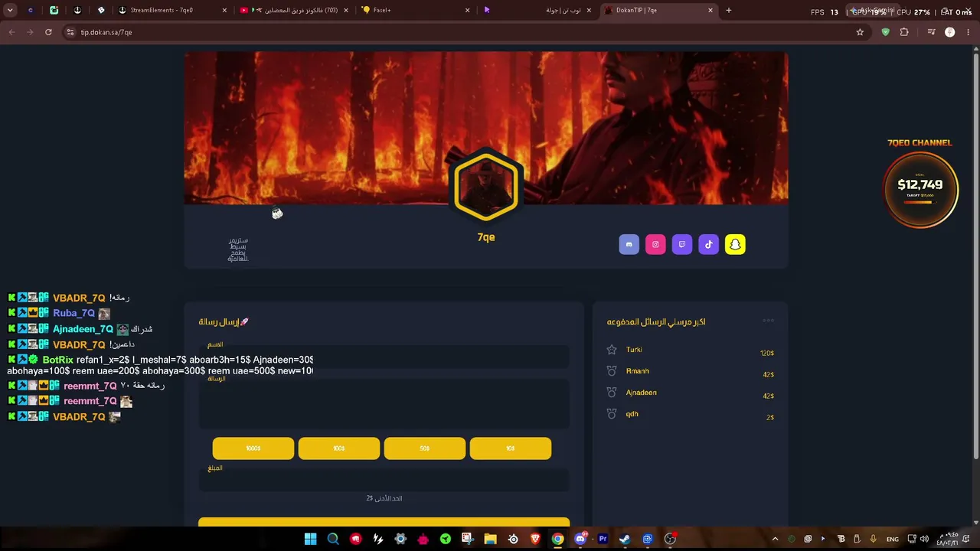Open the Snapchat social link button
Viewport: 980px width, 551px height.
click(x=735, y=244)
